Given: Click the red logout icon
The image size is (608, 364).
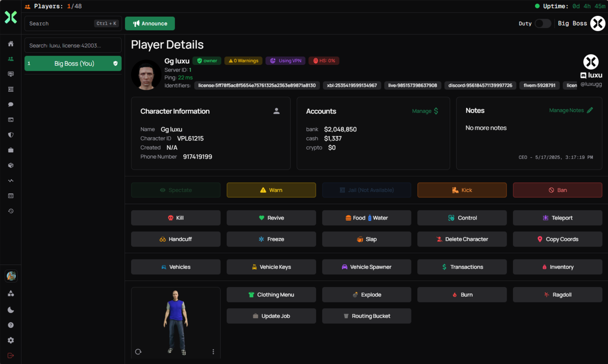Looking at the screenshot, I should pyautogui.click(x=11, y=355).
